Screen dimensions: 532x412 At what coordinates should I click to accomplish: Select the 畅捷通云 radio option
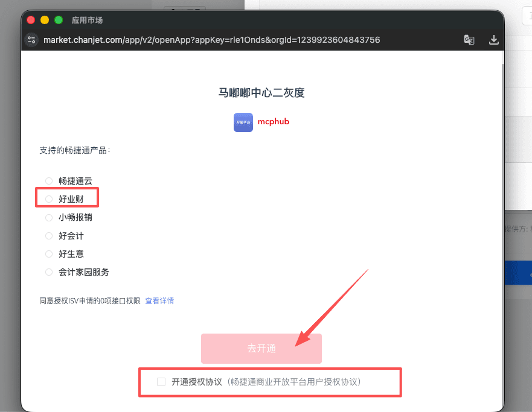[49, 181]
